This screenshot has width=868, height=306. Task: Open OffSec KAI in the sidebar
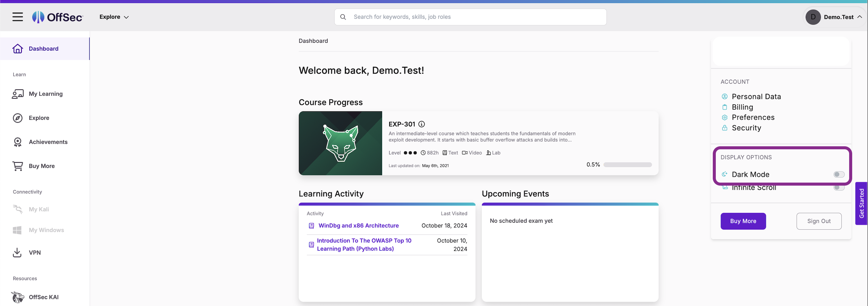[44, 297]
